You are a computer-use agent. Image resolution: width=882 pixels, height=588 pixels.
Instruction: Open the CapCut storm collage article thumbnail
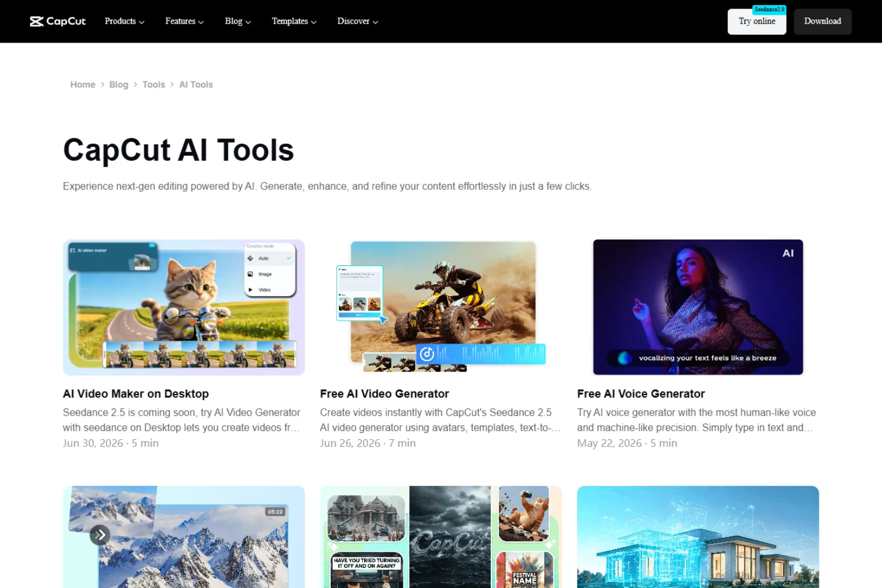point(441,537)
